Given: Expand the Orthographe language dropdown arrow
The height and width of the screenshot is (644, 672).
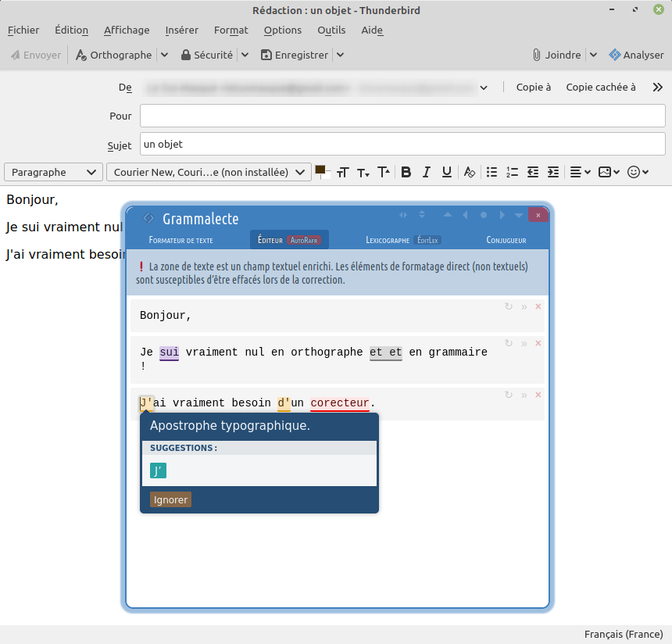Looking at the screenshot, I should pyautogui.click(x=165, y=55).
